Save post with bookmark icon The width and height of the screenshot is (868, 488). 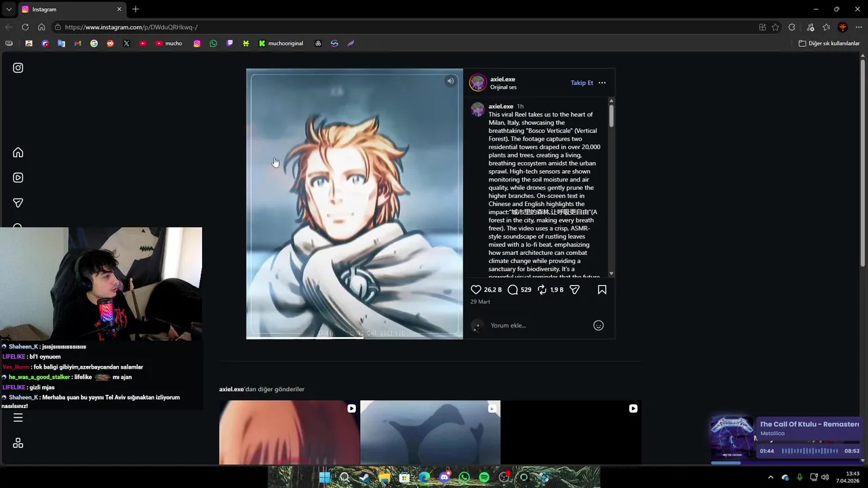click(601, 289)
